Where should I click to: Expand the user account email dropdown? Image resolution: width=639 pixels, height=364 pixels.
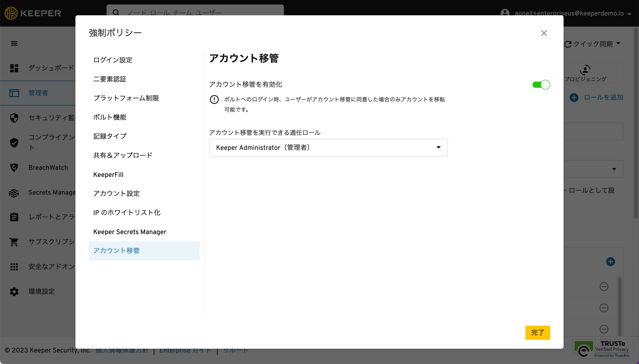(629, 14)
